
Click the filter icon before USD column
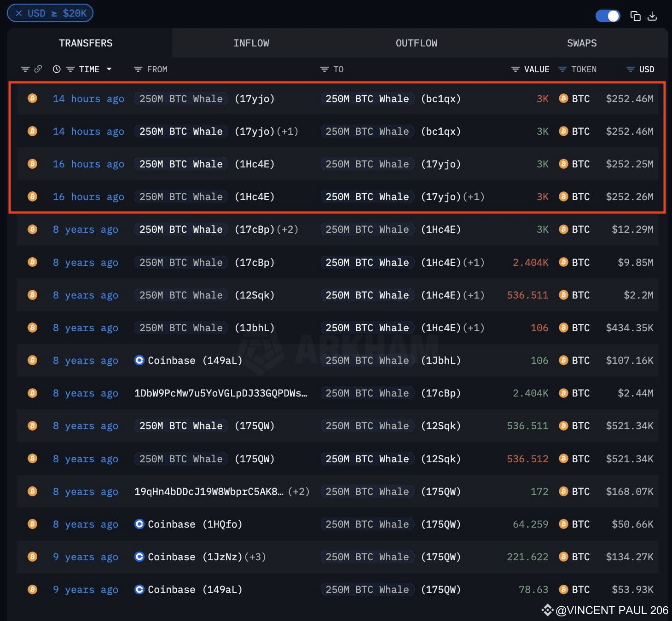tap(631, 69)
